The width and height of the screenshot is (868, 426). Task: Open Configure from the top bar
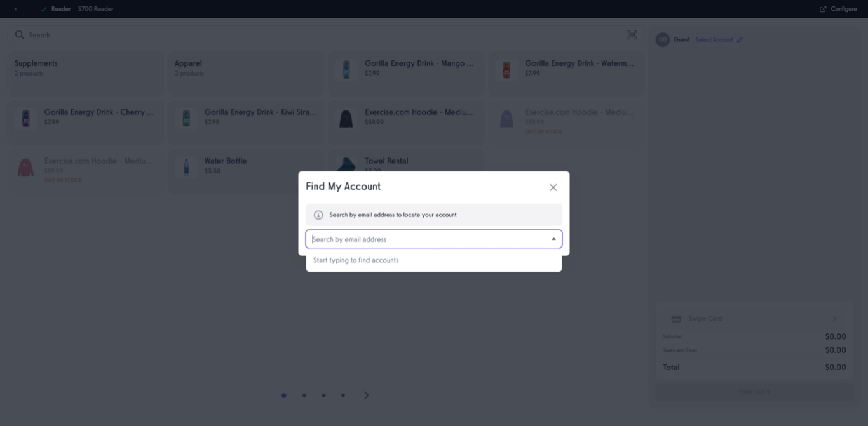coord(839,9)
